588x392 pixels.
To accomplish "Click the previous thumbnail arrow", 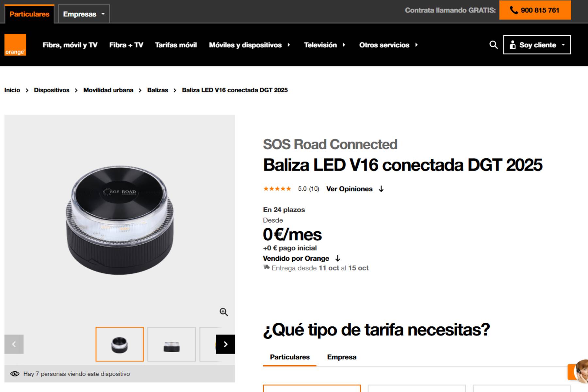I will point(14,344).
